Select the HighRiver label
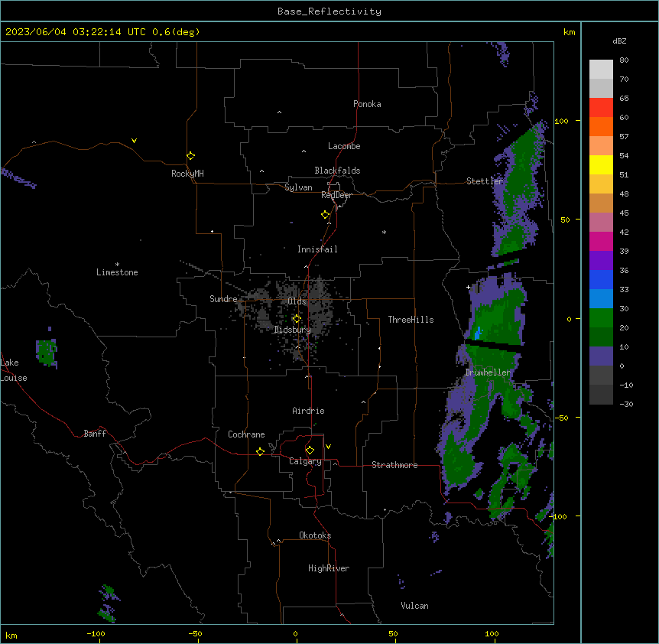 click(329, 568)
